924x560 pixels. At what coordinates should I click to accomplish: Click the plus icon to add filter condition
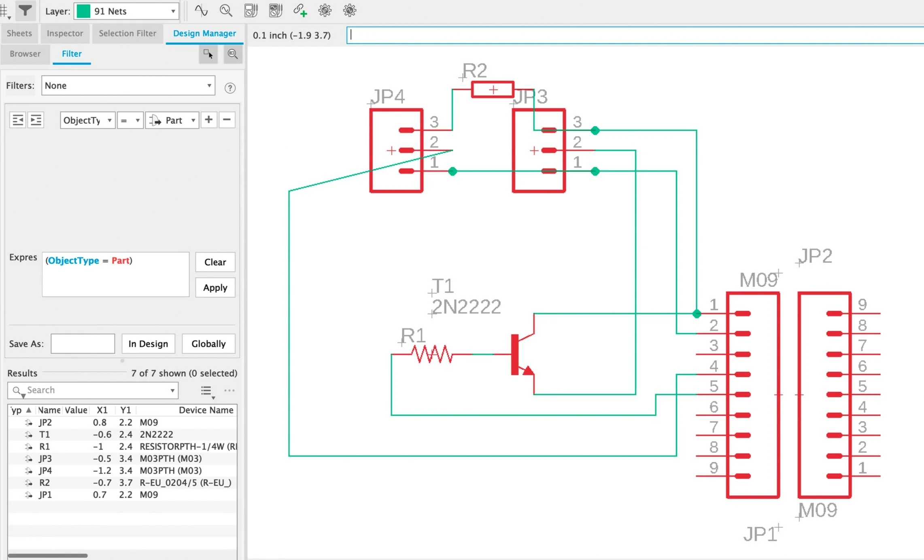208,120
